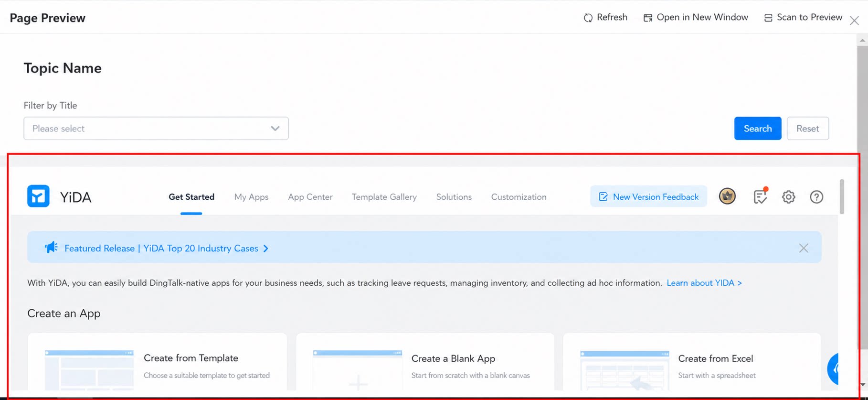Click New Version Feedback button

[648, 196]
